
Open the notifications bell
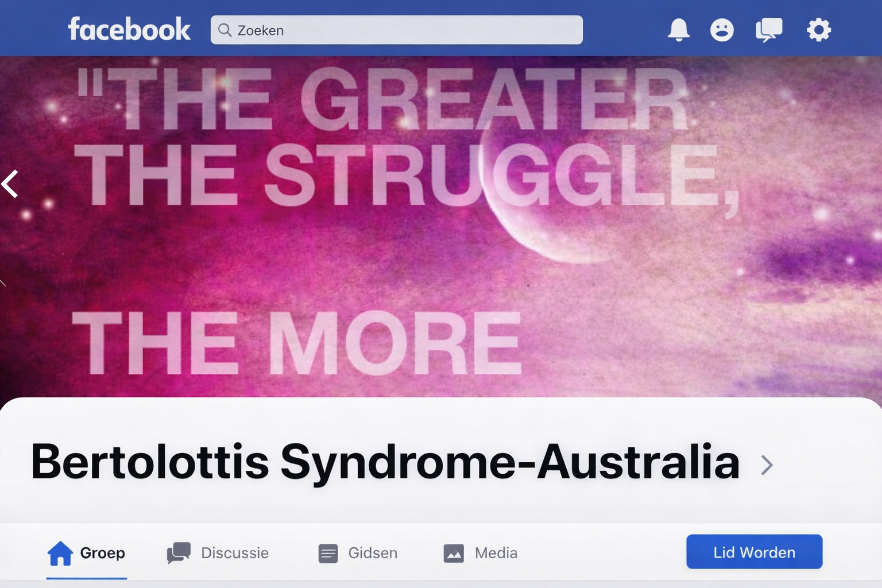(678, 29)
